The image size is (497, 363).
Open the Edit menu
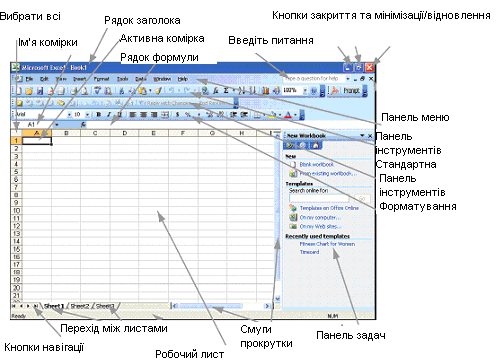(44, 79)
